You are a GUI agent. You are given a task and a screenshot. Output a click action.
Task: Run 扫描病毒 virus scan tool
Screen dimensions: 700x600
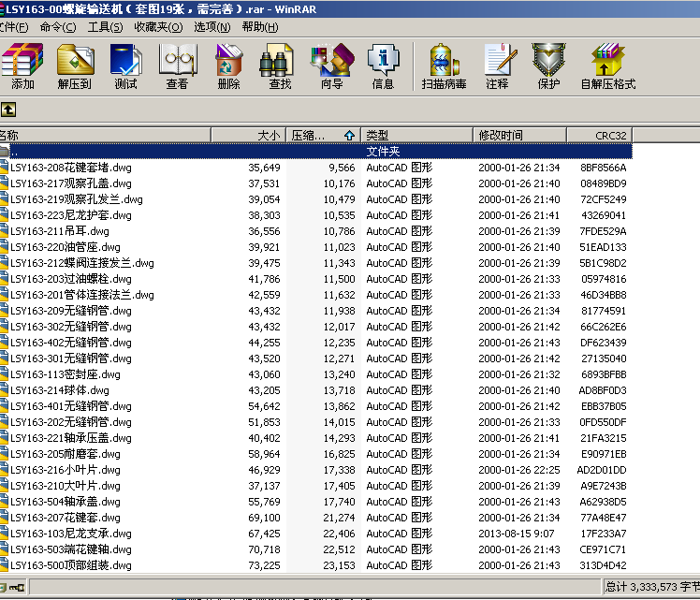(x=444, y=66)
